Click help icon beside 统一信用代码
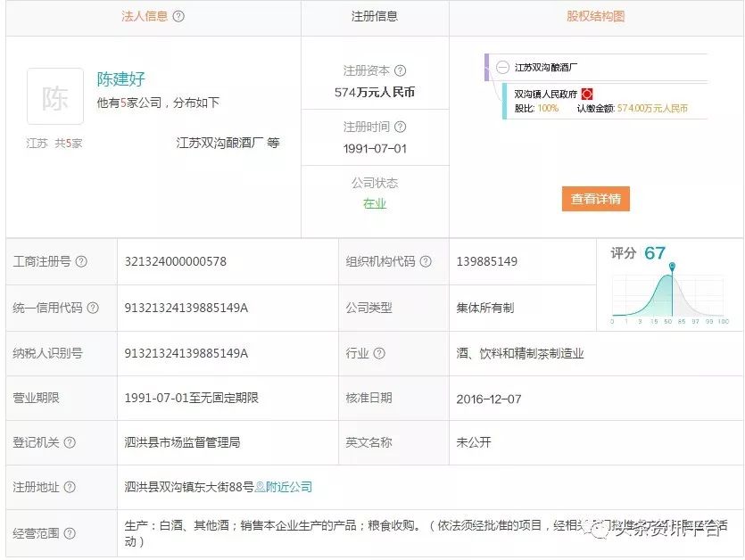The image size is (745, 560). point(93,309)
